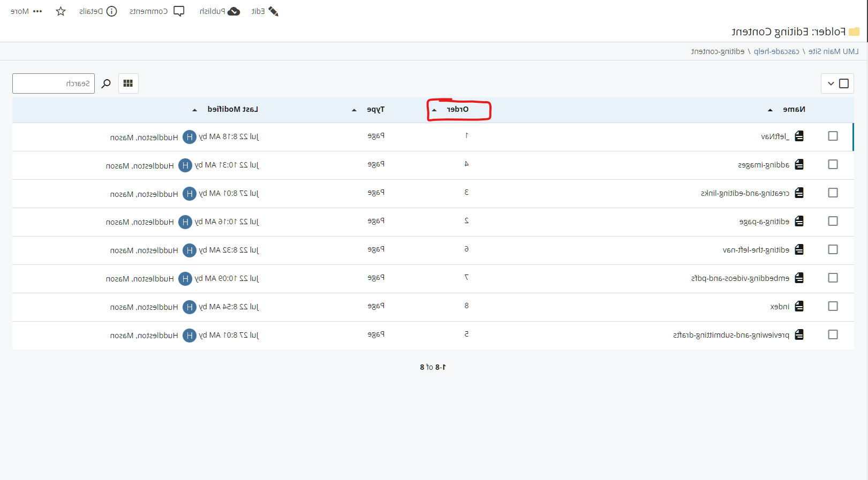This screenshot has width=868, height=480.
Task: Click 'Jul 22 8:32 AM' modified date
Action: click(x=234, y=250)
